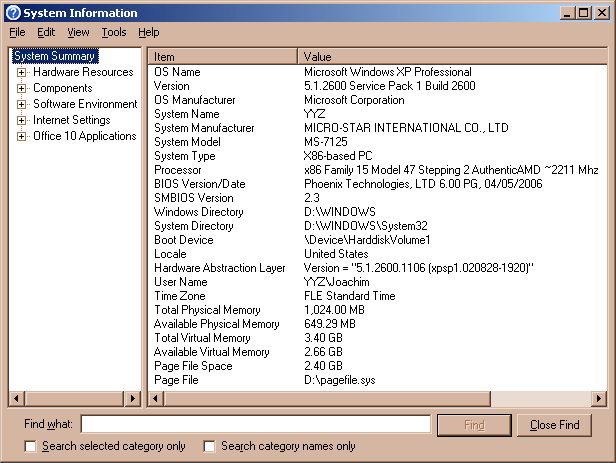
Task: Select the Components tree item
Action: coord(63,88)
